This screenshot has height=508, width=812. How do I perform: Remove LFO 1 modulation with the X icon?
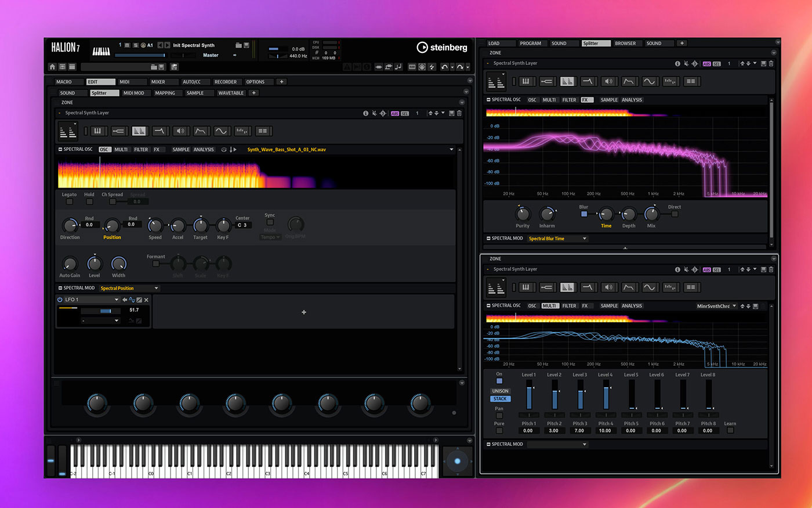click(146, 300)
